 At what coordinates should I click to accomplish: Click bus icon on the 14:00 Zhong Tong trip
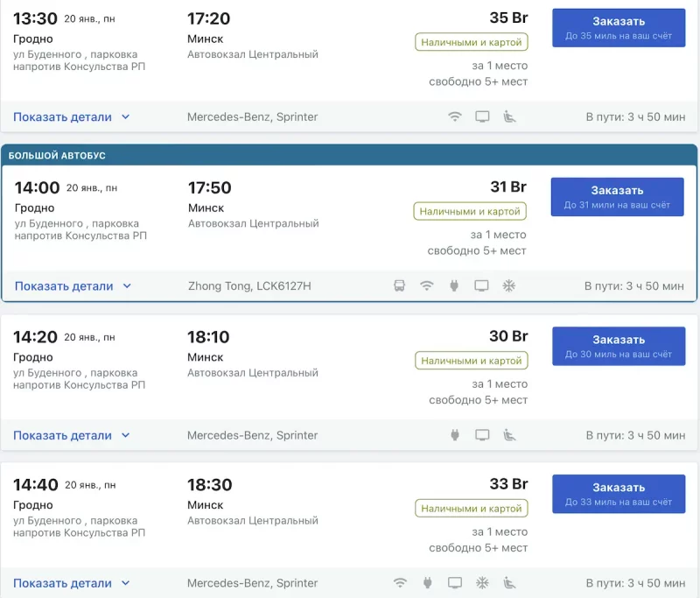(400, 285)
